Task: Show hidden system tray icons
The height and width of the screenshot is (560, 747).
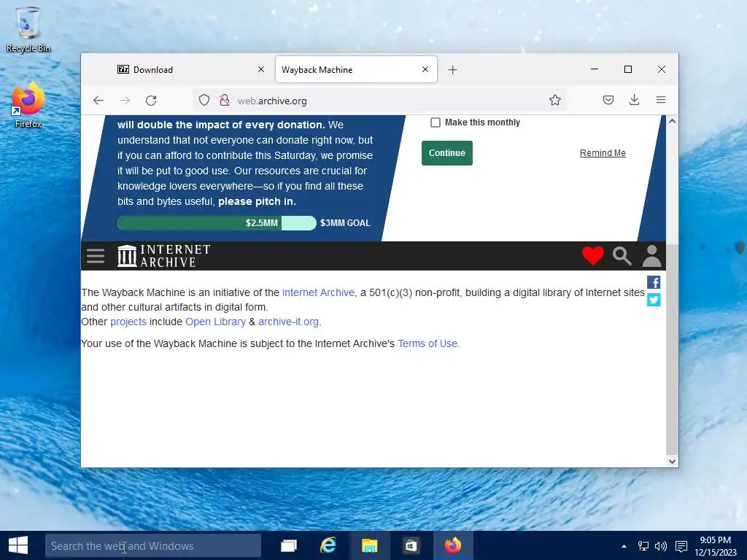Action: coord(624,546)
